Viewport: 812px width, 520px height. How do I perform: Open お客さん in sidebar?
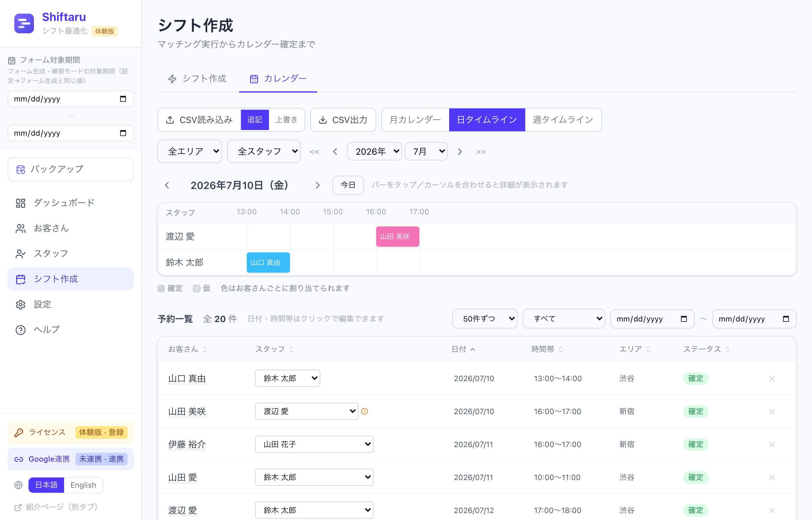click(71, 228)
